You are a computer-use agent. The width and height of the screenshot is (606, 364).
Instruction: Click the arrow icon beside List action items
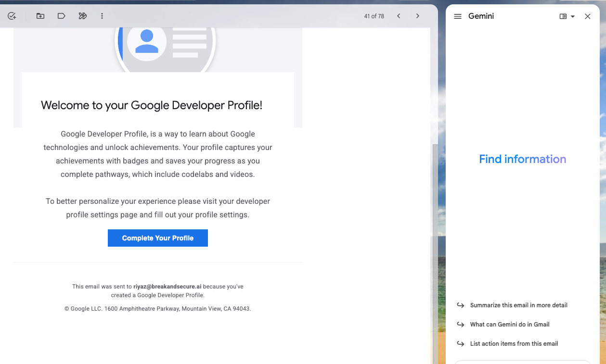click(x=461, y=344)
